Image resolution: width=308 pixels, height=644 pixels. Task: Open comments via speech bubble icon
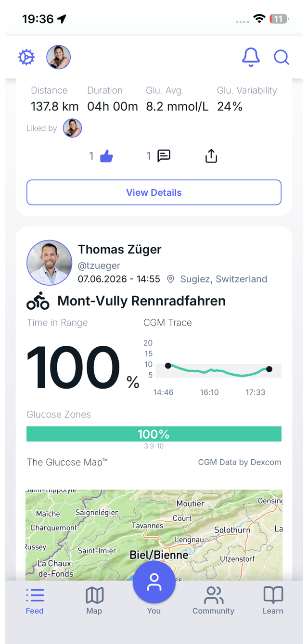coord(164,156)
